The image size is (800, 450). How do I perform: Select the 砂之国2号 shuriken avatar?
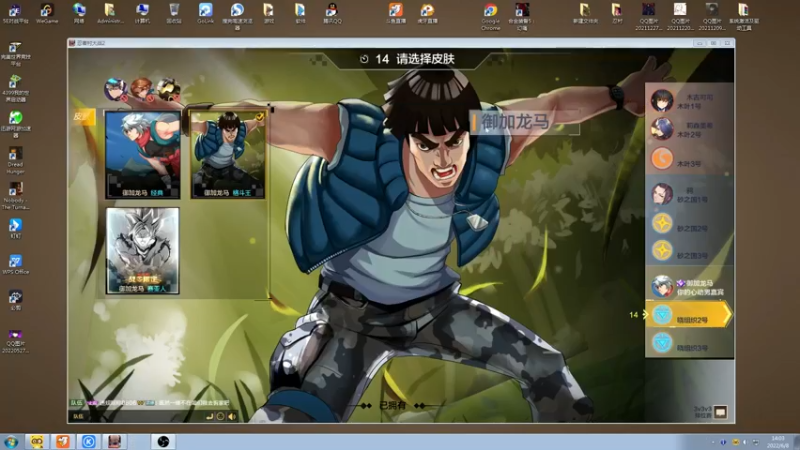tap(662, 223)
